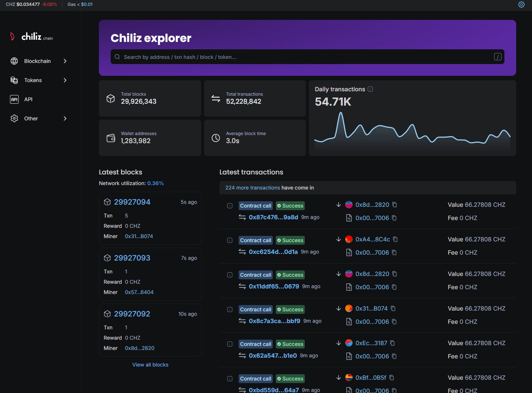The height and width of the screenshot is (393, 532).
Task: Click info icon next to Daily transactions
Action: point(370,89)
